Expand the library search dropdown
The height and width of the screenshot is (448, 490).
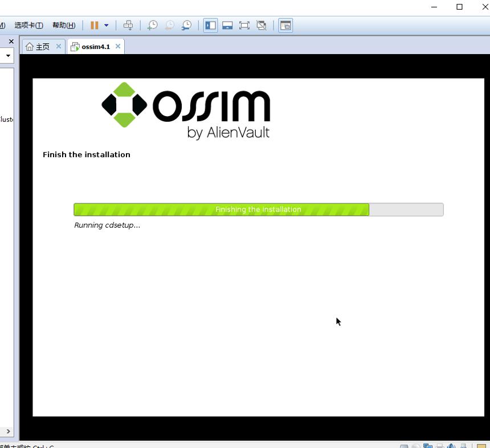pyautogui.click(x=8, y=56)
